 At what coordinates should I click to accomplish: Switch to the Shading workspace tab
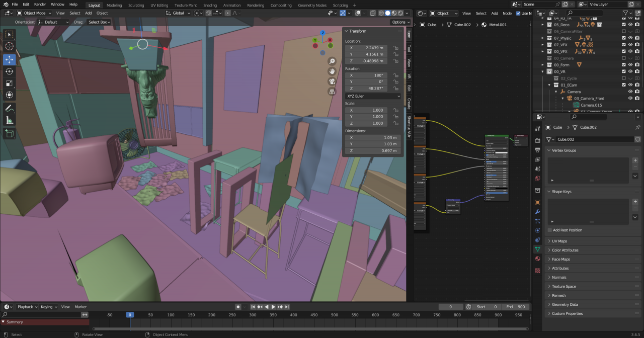coord(210,5)
